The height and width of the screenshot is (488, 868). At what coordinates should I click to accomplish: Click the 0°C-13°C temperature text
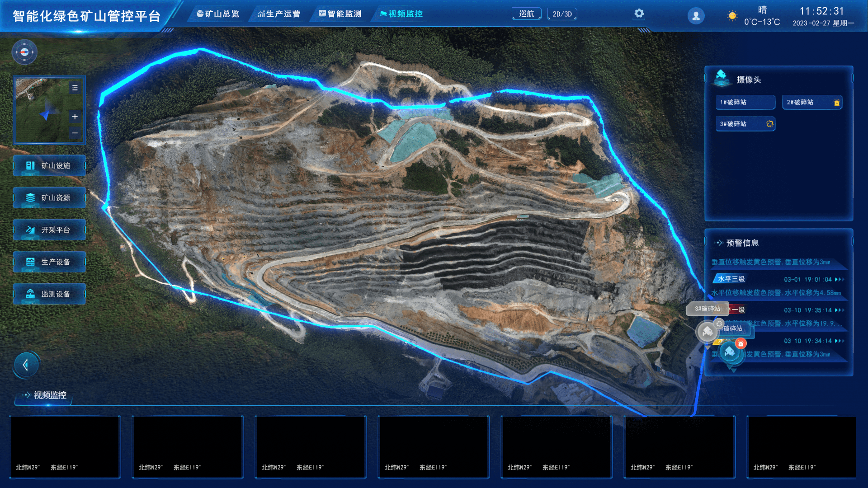click(762, 22)
